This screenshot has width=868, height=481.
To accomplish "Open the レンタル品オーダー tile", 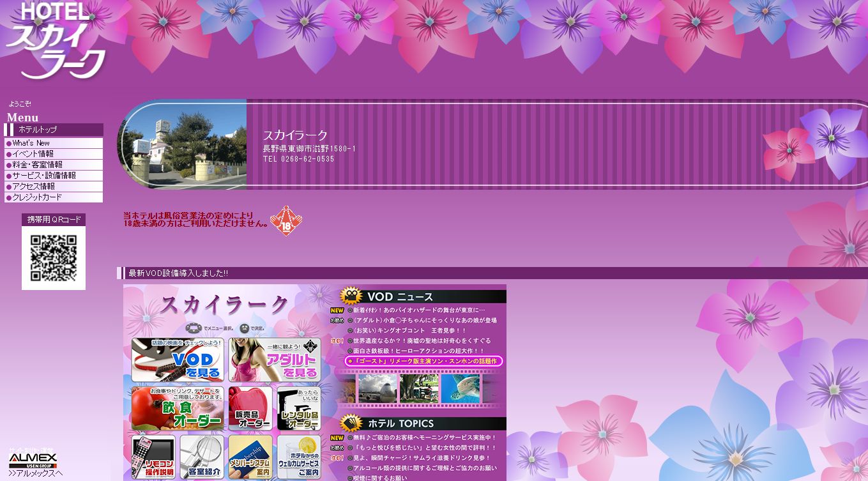I will pos(299,409).
